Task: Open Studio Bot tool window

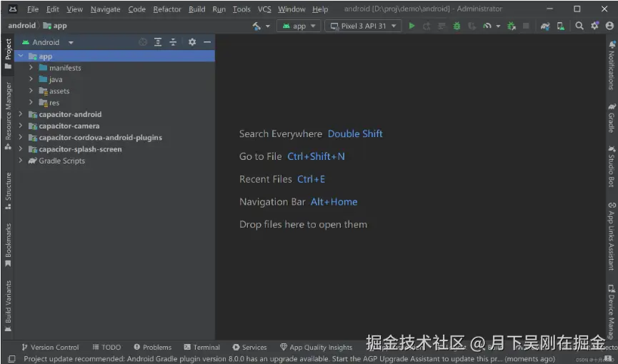Action: coord(612,166)
